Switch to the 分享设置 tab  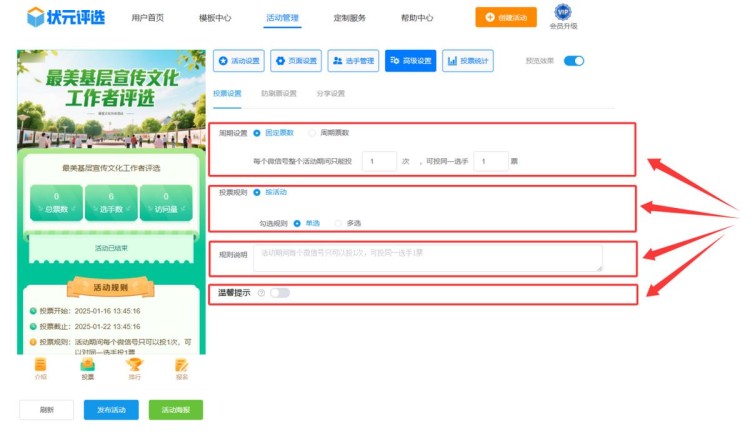pos(330,93)
